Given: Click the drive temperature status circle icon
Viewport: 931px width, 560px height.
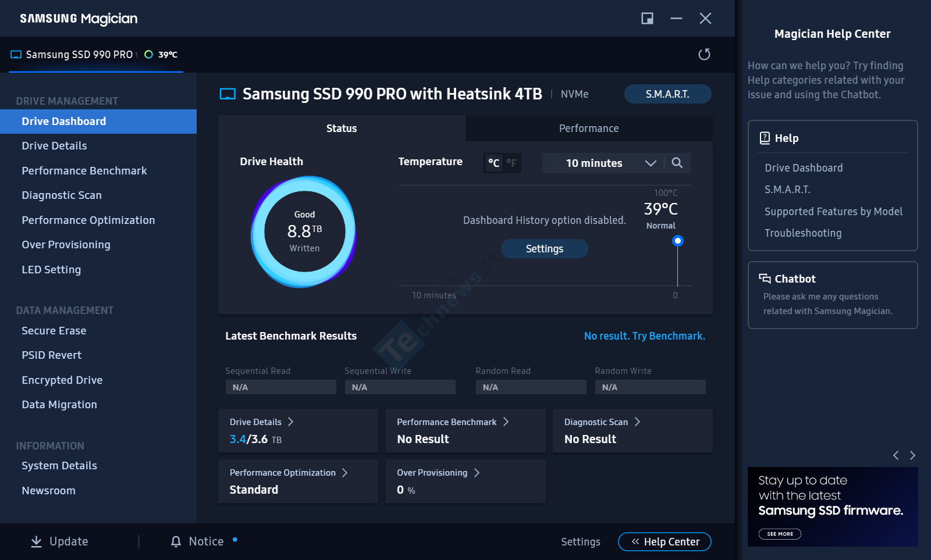Looking at the screenshot, I should 148,55.
